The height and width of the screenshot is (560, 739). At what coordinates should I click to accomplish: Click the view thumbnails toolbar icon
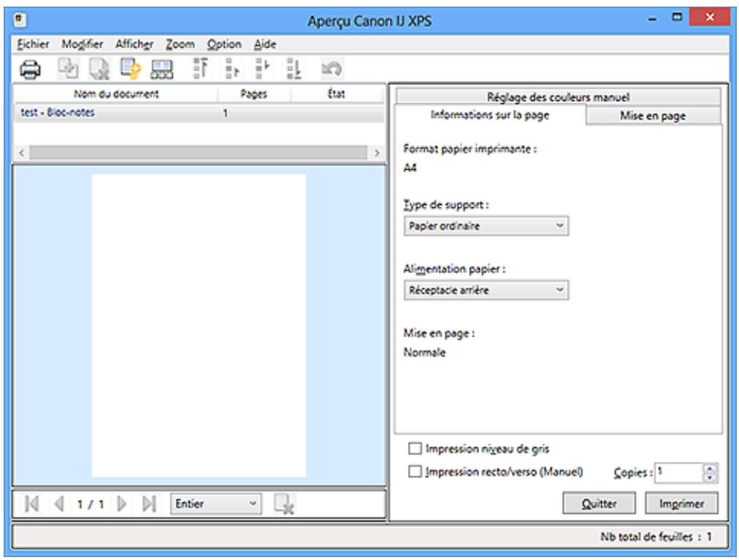(x=161, y=70)
